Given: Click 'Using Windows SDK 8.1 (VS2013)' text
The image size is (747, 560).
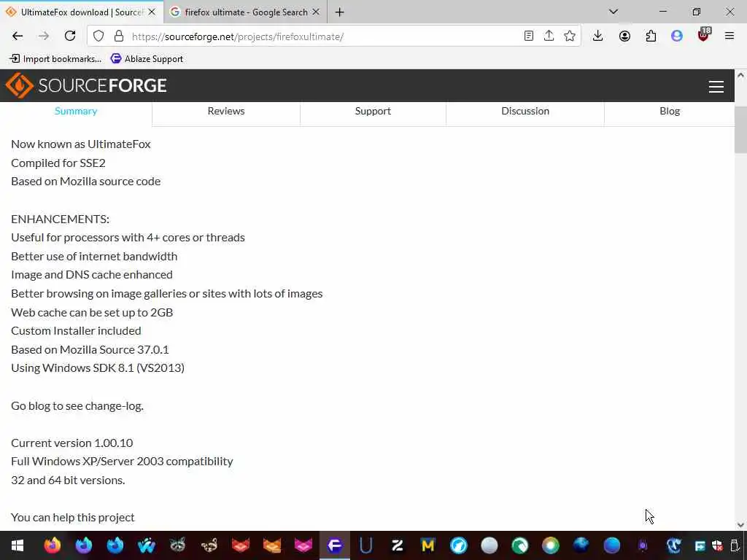Looking at the screenshot, I should (98, 368).
